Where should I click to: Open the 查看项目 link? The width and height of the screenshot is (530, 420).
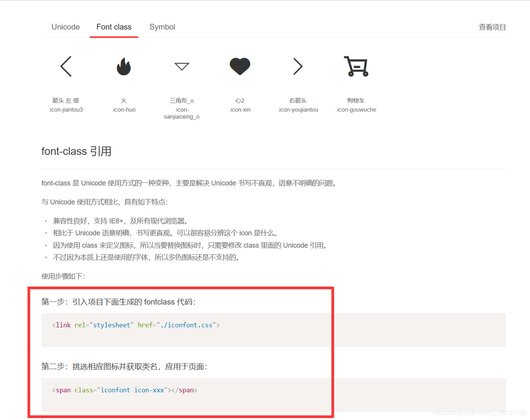point(492,27)
